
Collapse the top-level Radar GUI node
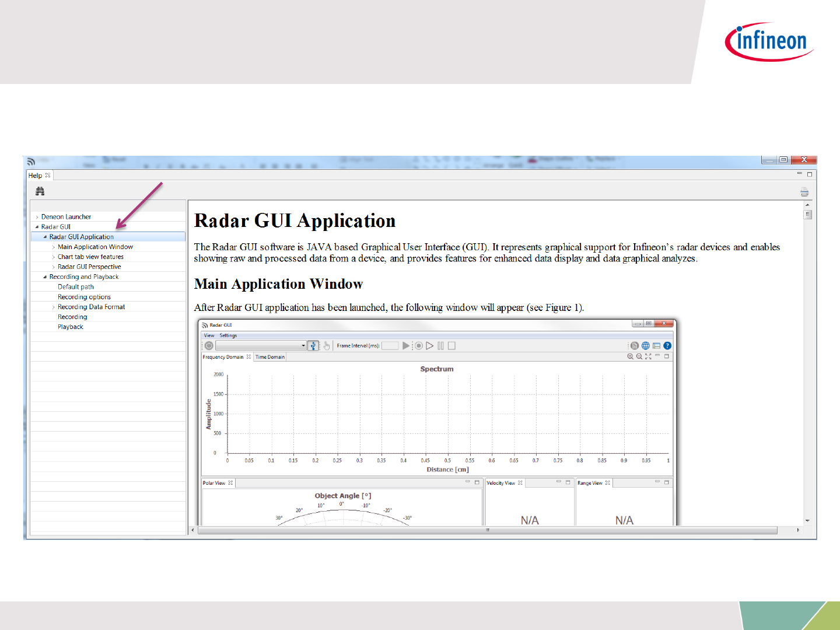click(37, 227)
